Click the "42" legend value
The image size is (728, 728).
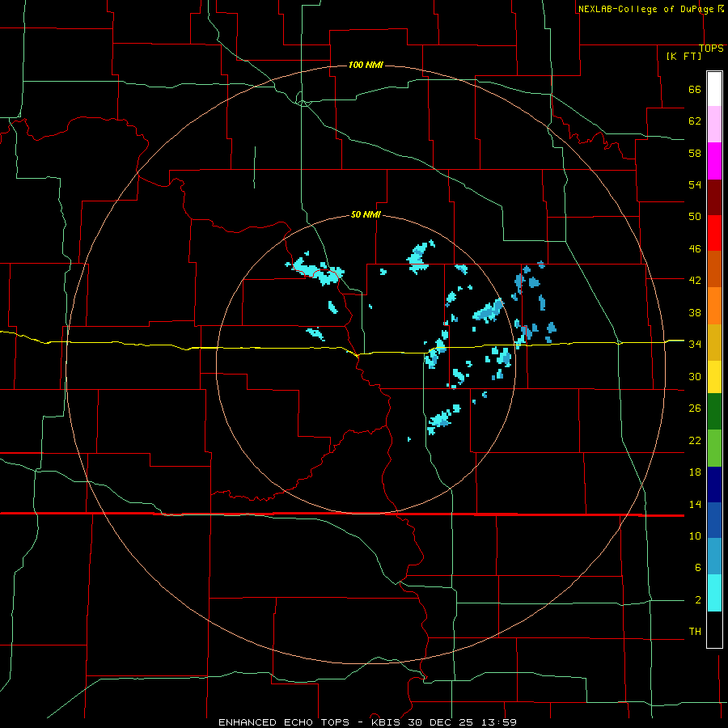coord(695,281)
